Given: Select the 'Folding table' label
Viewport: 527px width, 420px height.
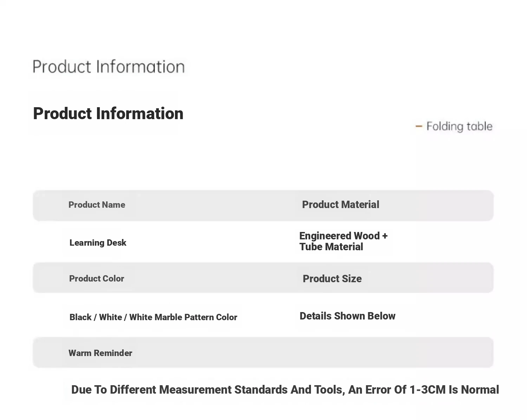Looking at the screenshot, I should (x=459, y=127).
